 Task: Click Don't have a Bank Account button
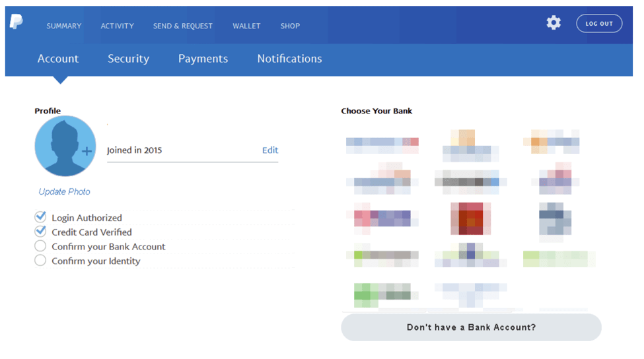point(471,327)
